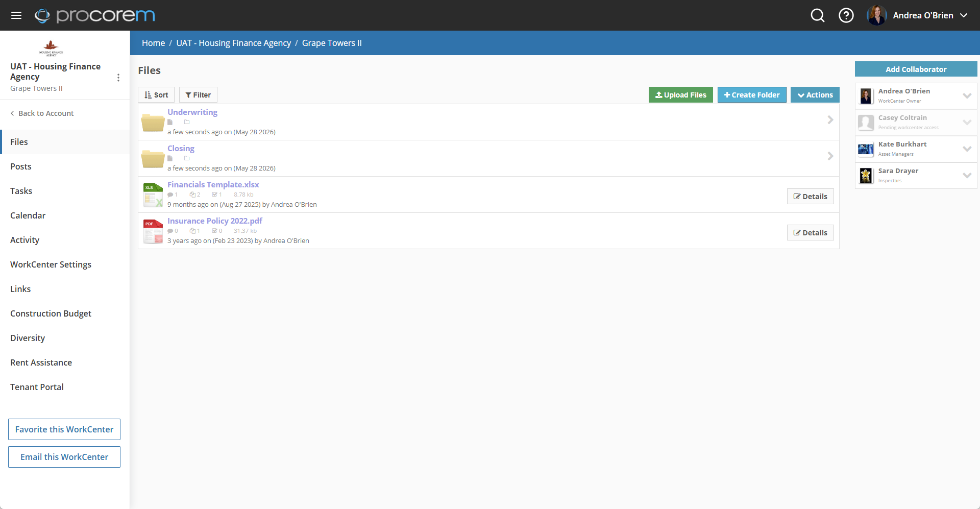Click the Filter button
The width and height of the screenshot is (980, 509).
(x=198, y=95)
